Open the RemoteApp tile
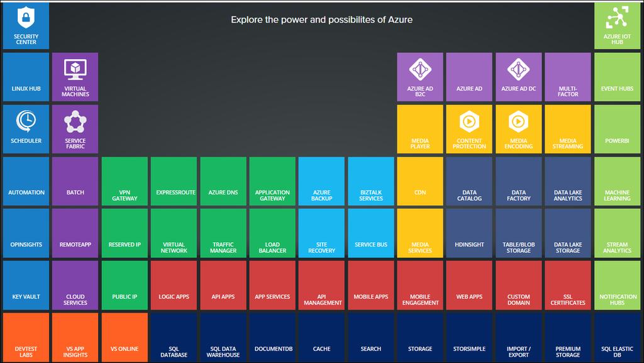The height and width of the screenshot is (363, 644). click(75, 233)
